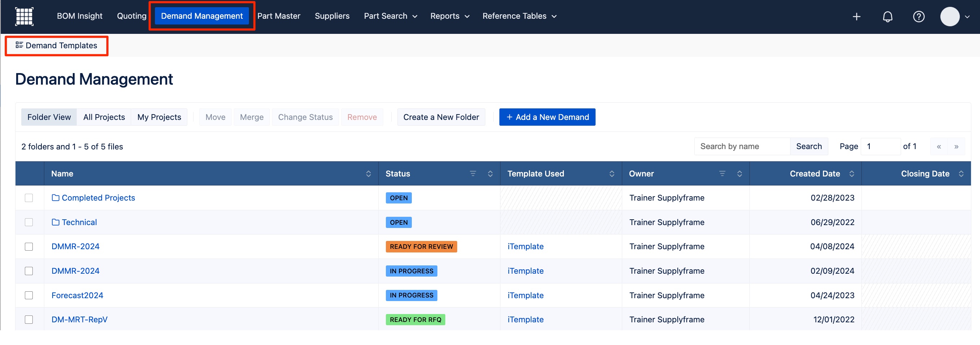980x345 pixels.
Task: Sort by the Owner column arrows
Action: point(739,174)
